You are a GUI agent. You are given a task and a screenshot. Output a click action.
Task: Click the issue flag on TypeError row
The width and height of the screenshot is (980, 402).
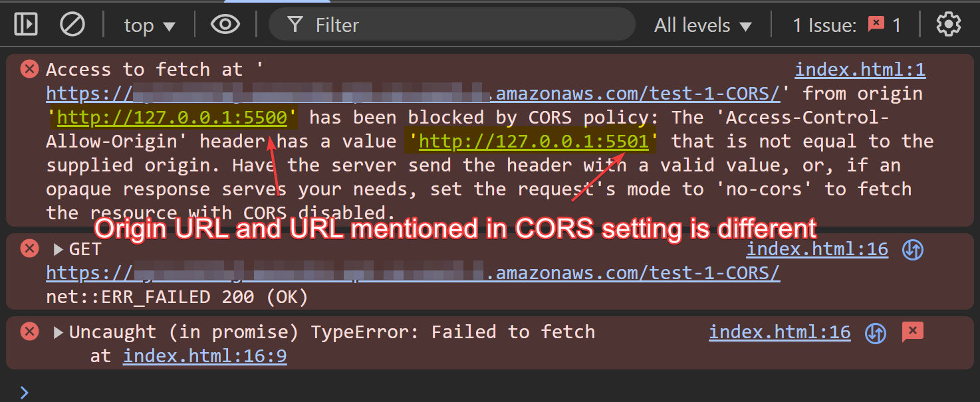click(912, 332)
